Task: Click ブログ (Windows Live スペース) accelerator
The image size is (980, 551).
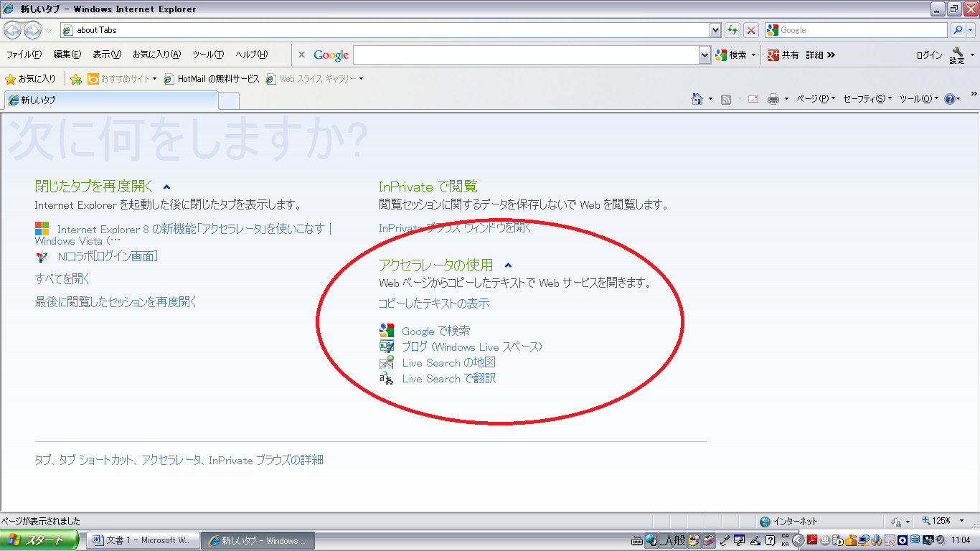Action: pyautogui.click(x=472, y=347)
